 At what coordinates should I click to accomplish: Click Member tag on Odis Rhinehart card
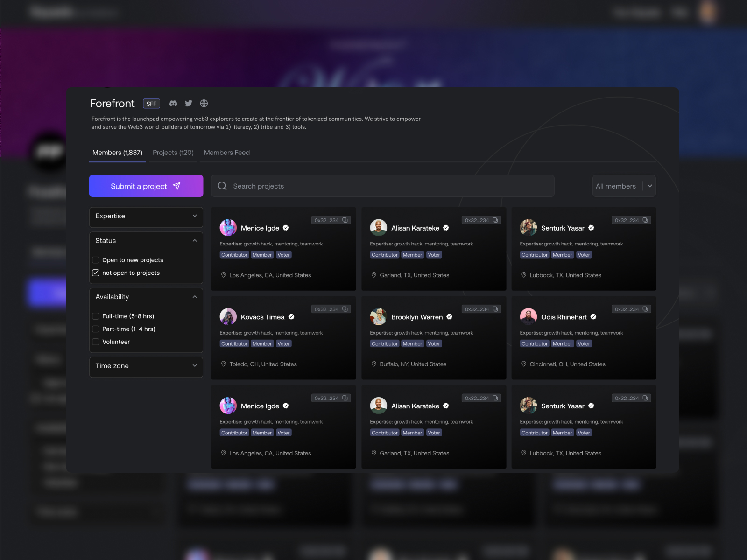(x=563, y=344)
